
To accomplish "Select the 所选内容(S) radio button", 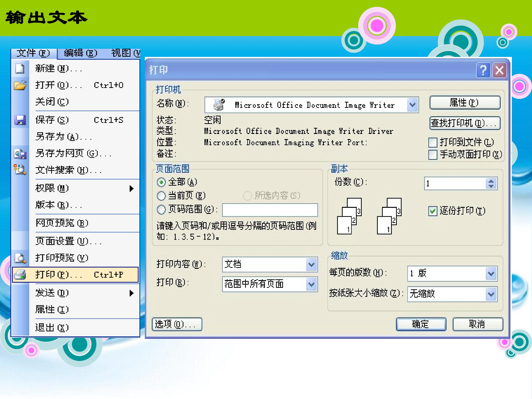I will (x=248, y=196).
